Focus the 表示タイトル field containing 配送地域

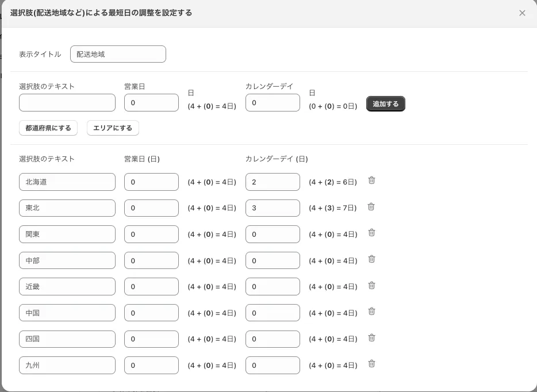coord(118,54)
